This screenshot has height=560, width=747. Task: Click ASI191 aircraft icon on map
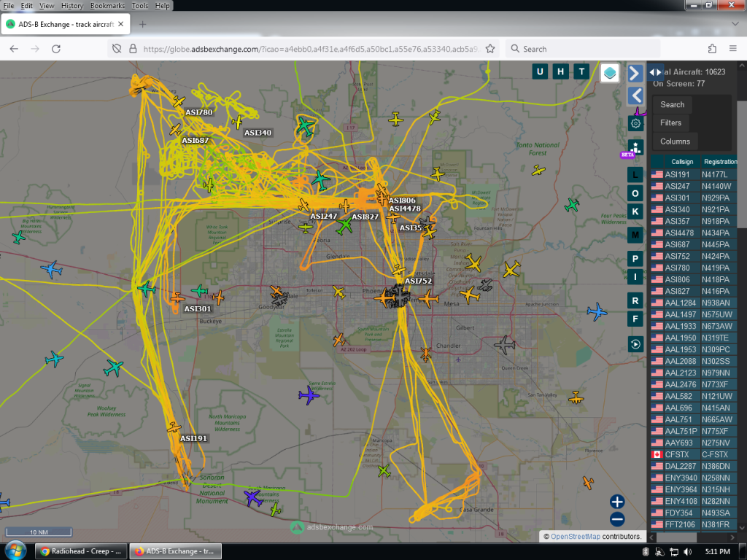pos(174,427)
